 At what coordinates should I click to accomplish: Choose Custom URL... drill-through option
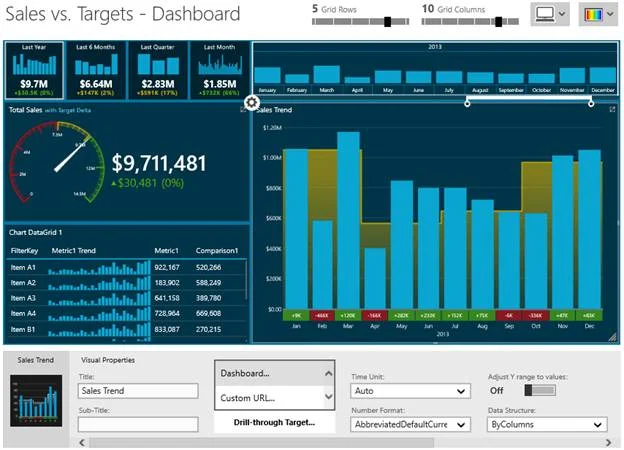point(269,397)
